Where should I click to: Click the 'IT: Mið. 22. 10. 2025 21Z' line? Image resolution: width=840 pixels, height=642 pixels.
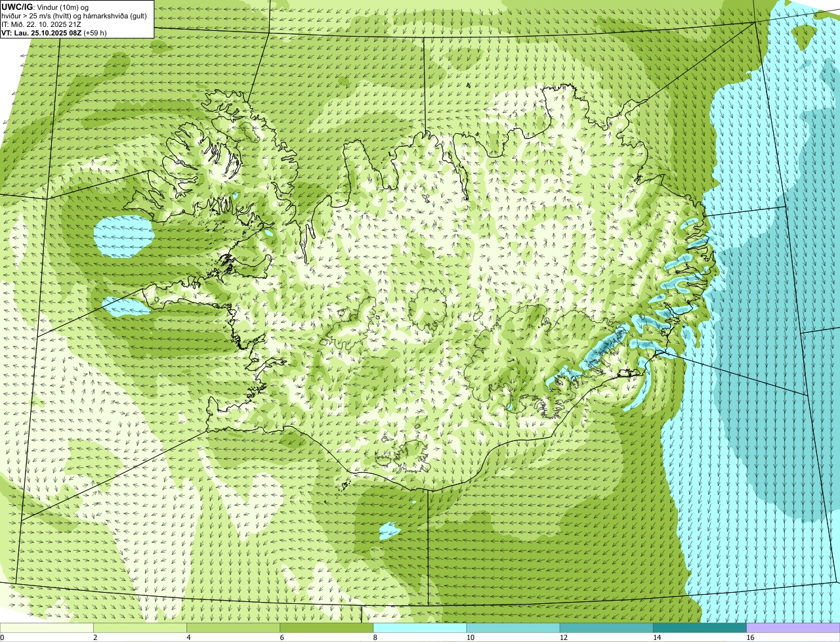click(41, 24)
